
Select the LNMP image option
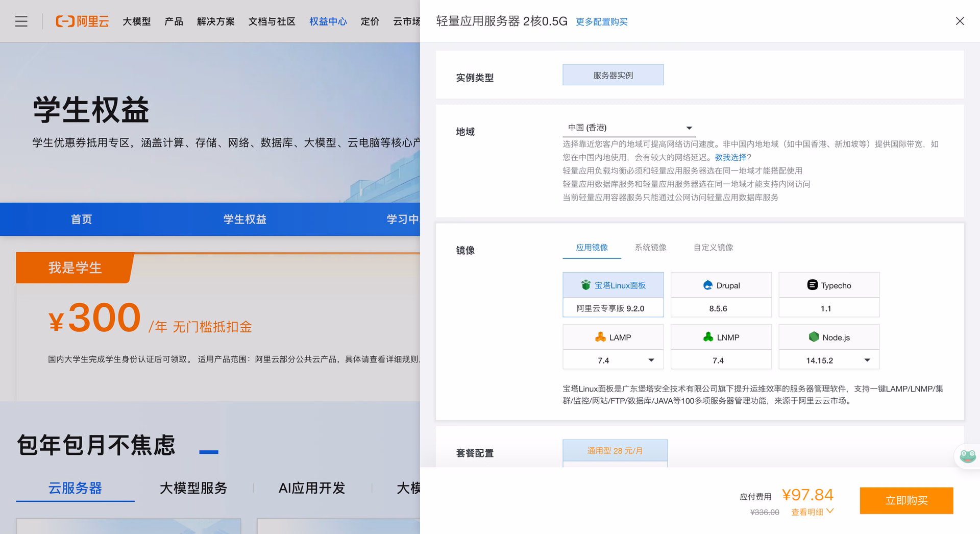(x=721, y=337)
